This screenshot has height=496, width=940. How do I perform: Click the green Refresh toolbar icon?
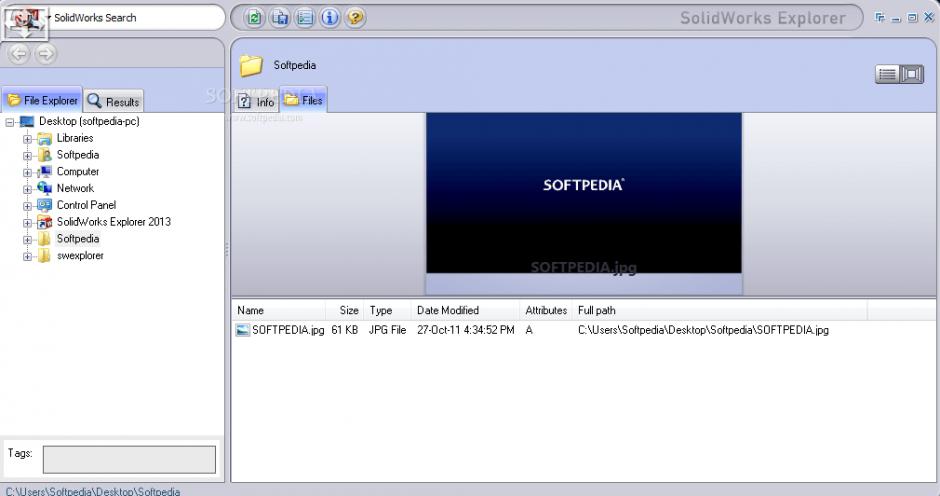click(x=255, y=17)
